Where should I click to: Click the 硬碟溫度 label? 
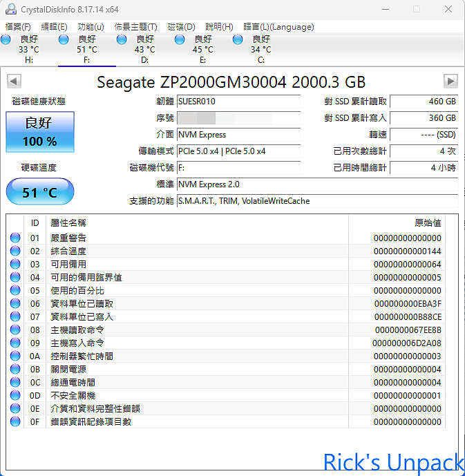click(x=39, y=168)
